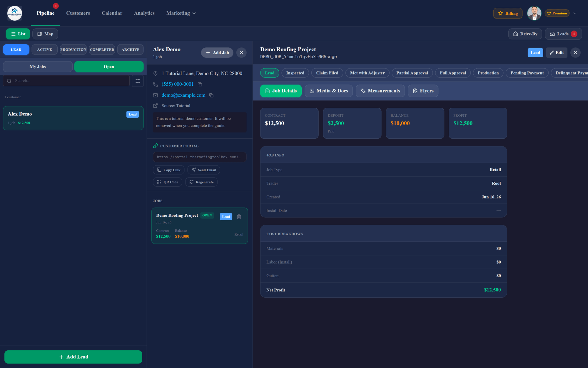Click the Add Job button
This screenshot has width=588, height=368.
(217, 53)
